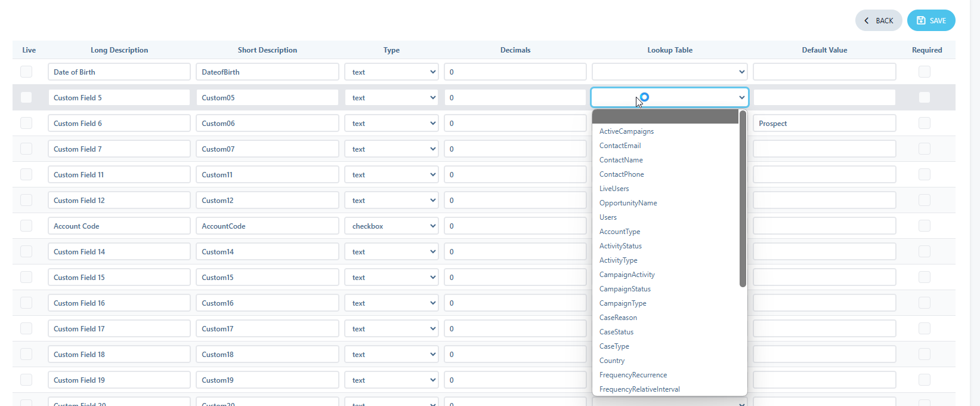Image resolution: width=980 pixels, height=406 pixels.
Task: Edit Short Description field Custom06
Action: coord(267,123)
